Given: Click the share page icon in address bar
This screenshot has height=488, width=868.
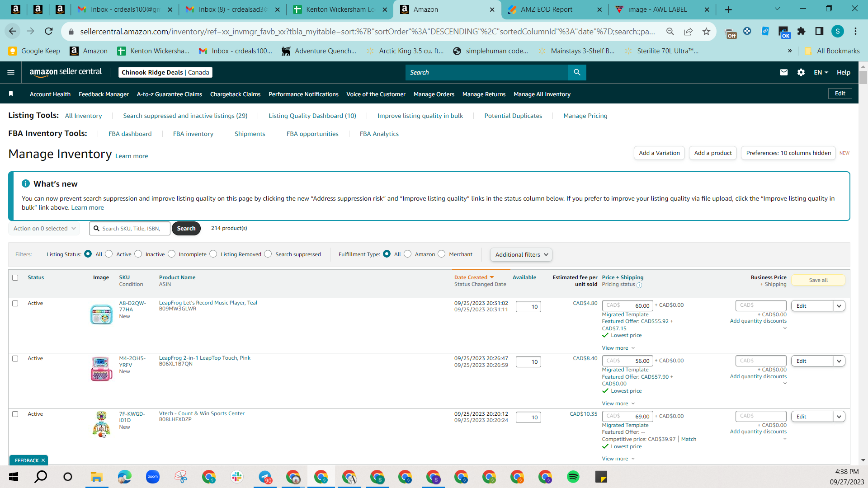Looking at the screenshot, I should [x=688, y=31].
